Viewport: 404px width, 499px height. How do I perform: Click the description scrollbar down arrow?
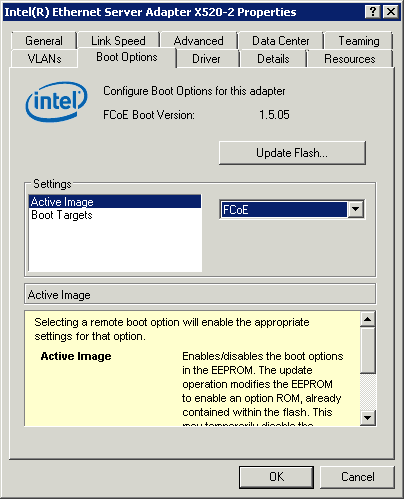368,417
